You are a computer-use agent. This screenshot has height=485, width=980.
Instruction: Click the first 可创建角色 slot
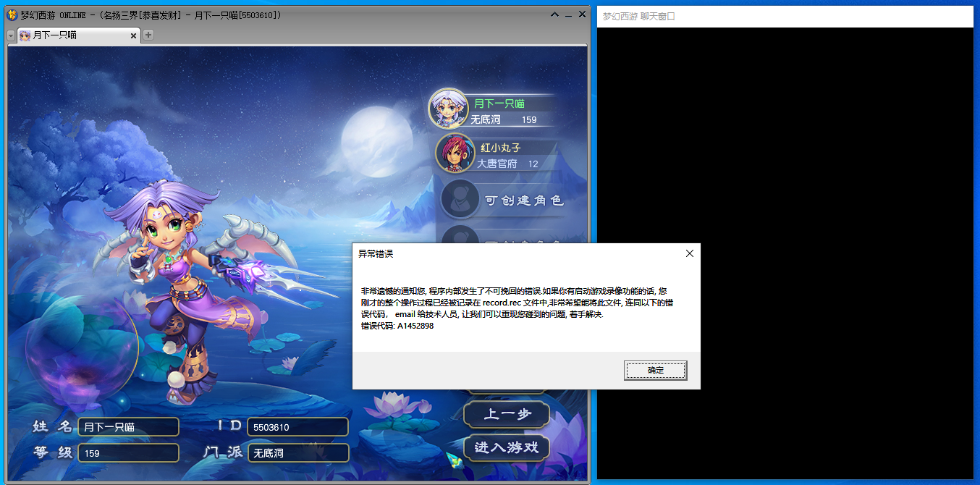coord(502,200)
